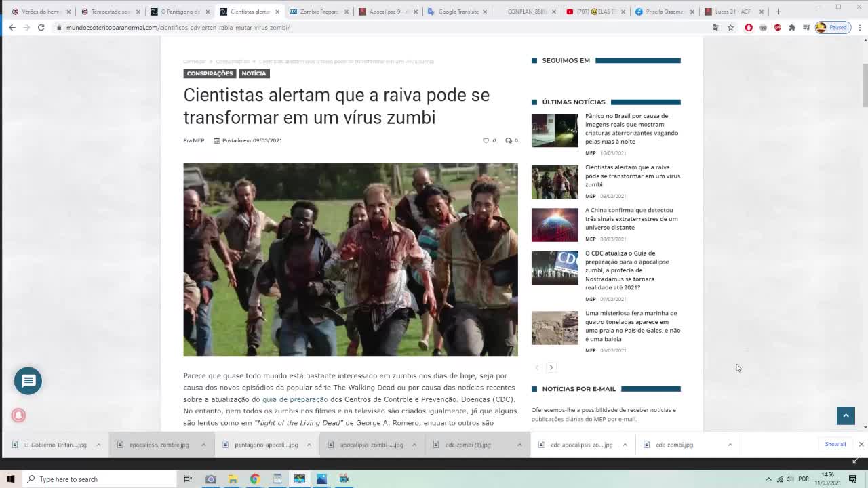The height and width of the screenshot is (488, 868).
Task: Click the translate page icon in address bar
Action: pos(716,28)
